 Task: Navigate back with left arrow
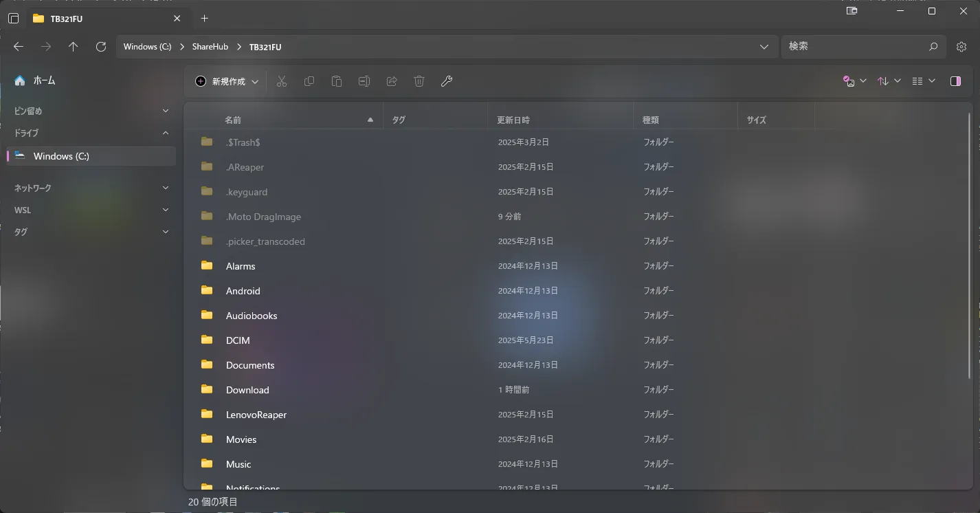click(19, 47)
